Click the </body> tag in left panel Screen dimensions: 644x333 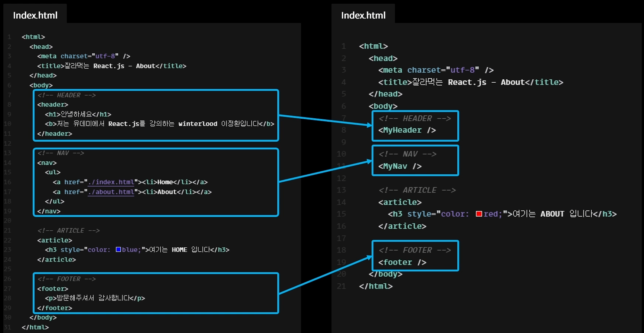tap(43, 317)
